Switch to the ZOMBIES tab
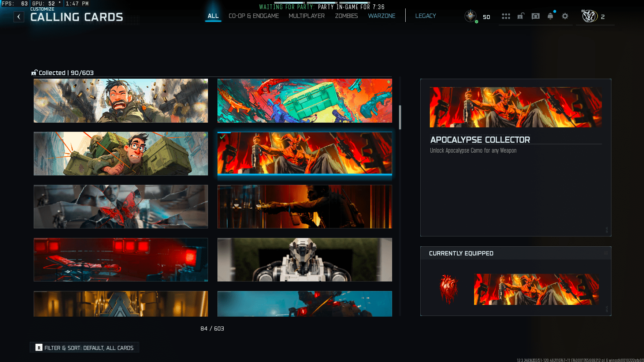Viewport: 644px width, 362px height. 346,16
